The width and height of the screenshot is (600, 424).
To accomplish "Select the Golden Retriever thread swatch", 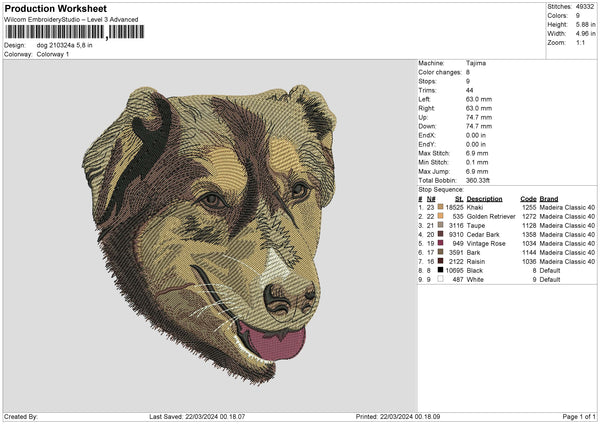I will pyautogui.click(x=439, y=215).
